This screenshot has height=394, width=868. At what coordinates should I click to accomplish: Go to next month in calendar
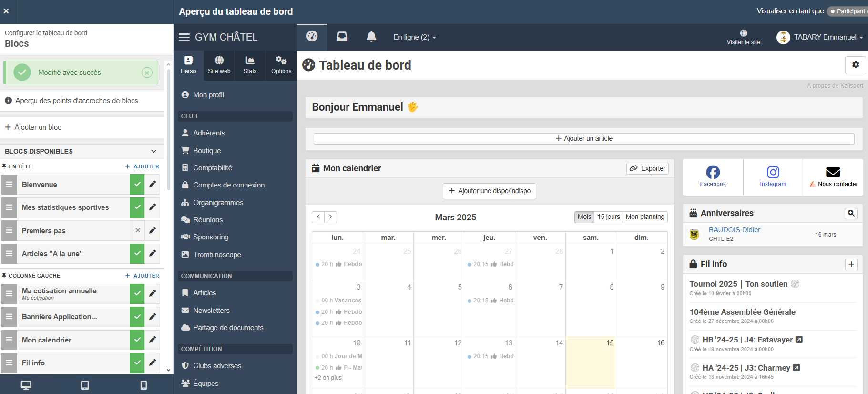click(x=331, y=217)
